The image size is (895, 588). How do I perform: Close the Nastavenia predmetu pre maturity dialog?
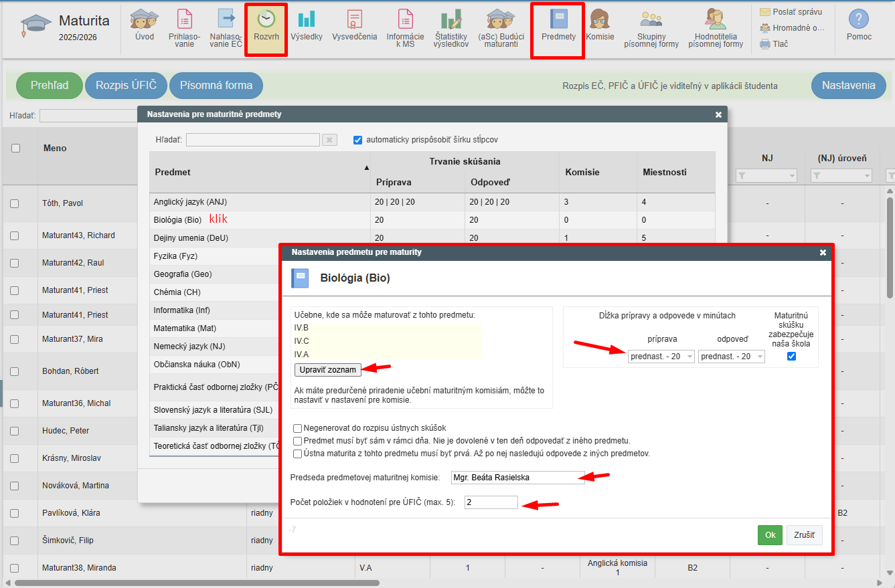coord(823,252)
